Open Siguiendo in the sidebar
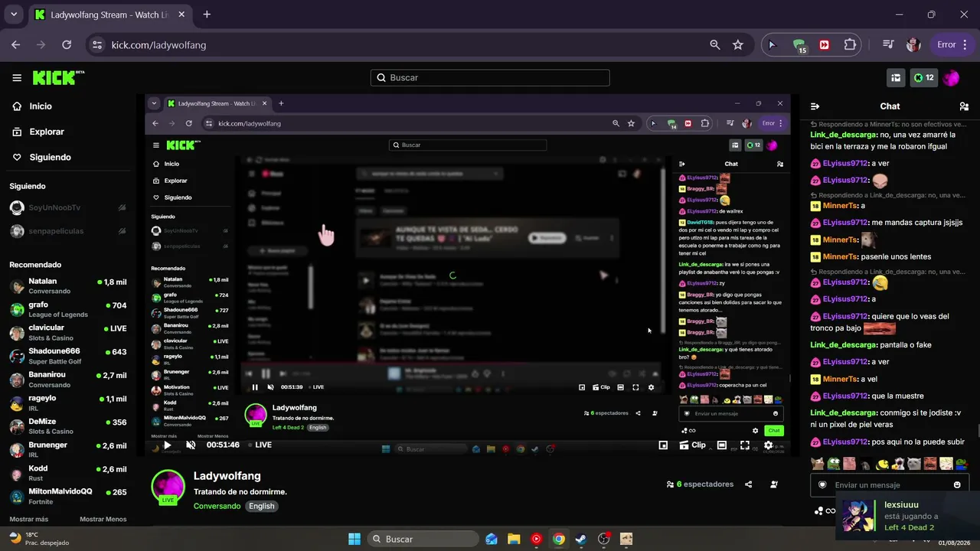Viewport: 980px width, 551px height. (x=41, y=157)
